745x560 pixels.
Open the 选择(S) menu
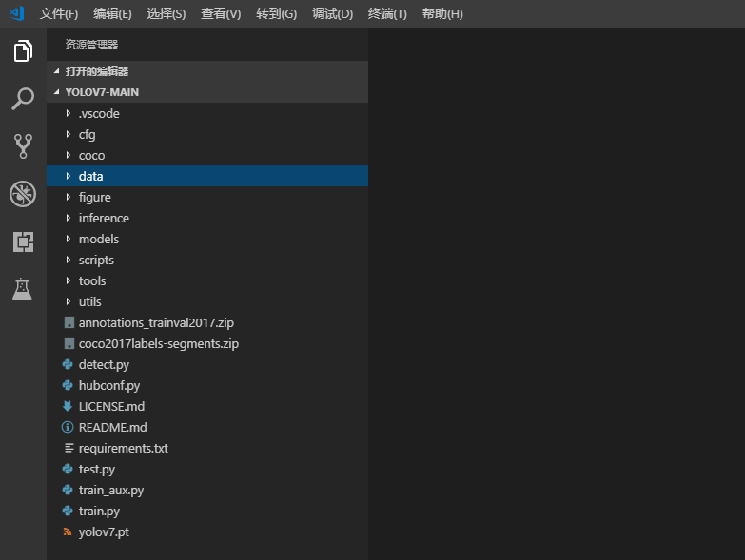(x=167, y=13)
